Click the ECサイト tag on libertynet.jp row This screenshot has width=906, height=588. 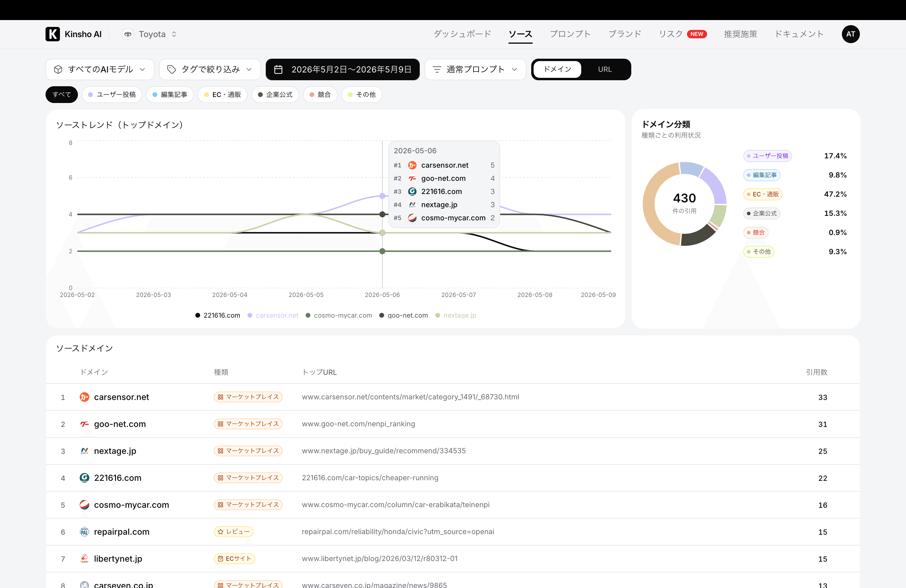coord(234,558)
